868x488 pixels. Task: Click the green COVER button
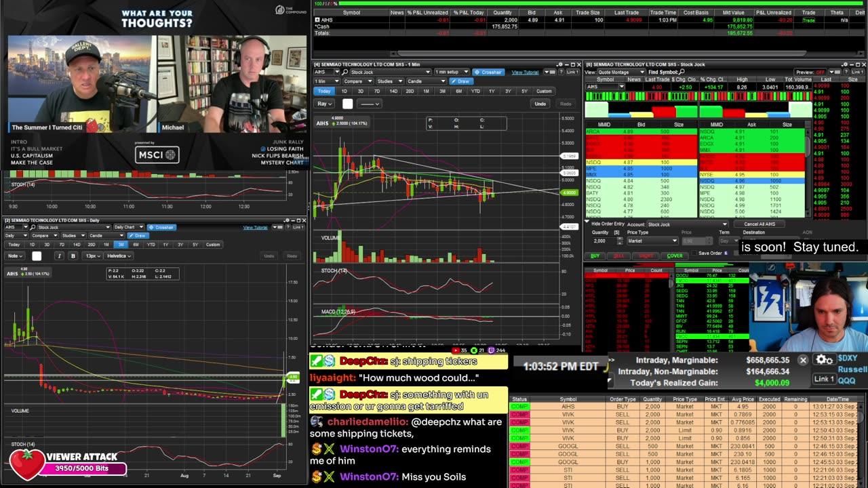[674, 256]
